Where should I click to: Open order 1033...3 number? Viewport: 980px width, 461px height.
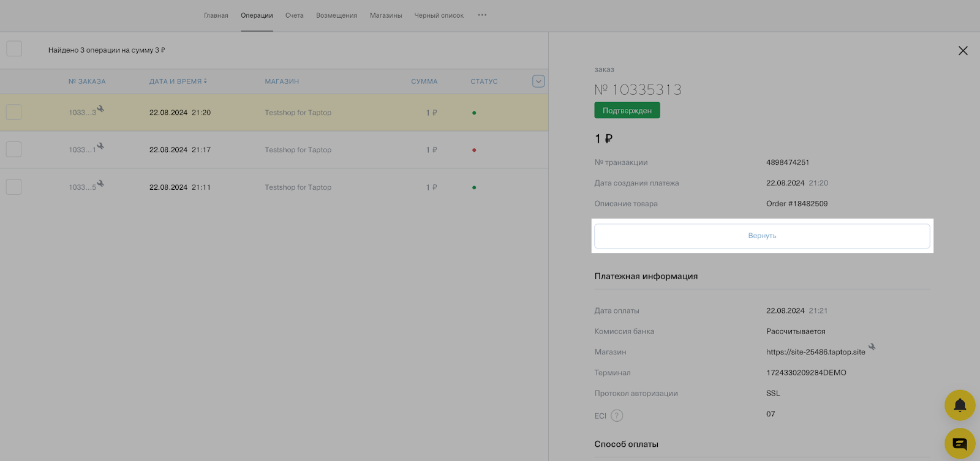tap(82, 113)
